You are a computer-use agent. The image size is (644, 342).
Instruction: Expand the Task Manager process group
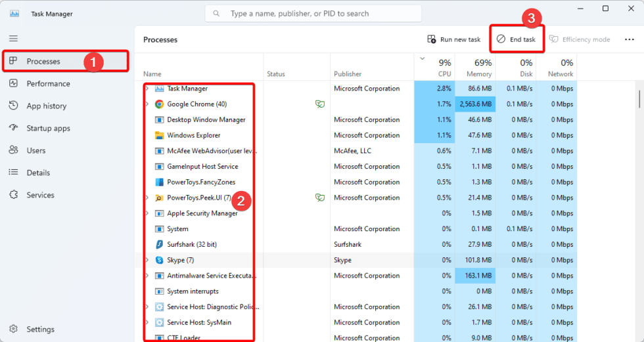(147, 89)
